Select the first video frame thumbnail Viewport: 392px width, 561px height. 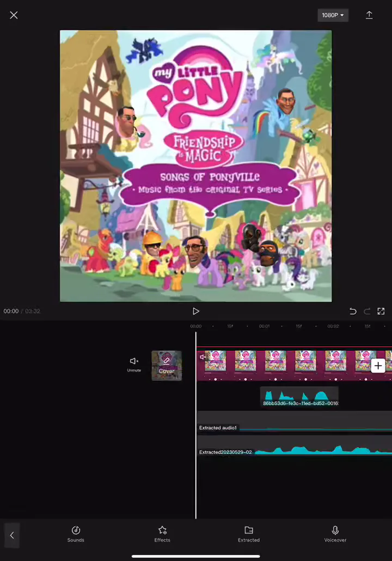pyautogui.click(x=215, y=361)
